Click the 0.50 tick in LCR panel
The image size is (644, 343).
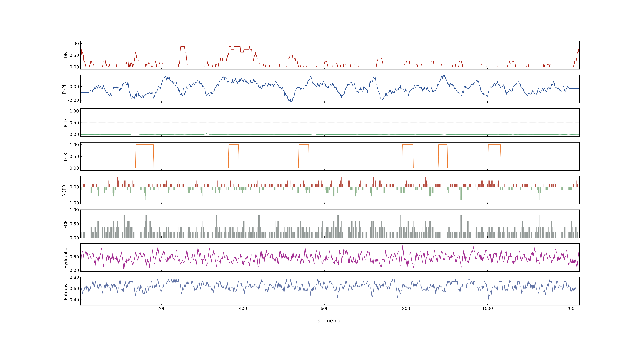coord(74,157)
